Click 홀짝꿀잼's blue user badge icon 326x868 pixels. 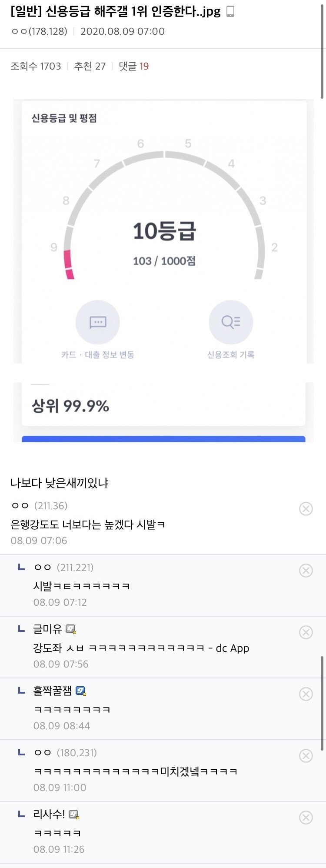(x=81, y=691)
